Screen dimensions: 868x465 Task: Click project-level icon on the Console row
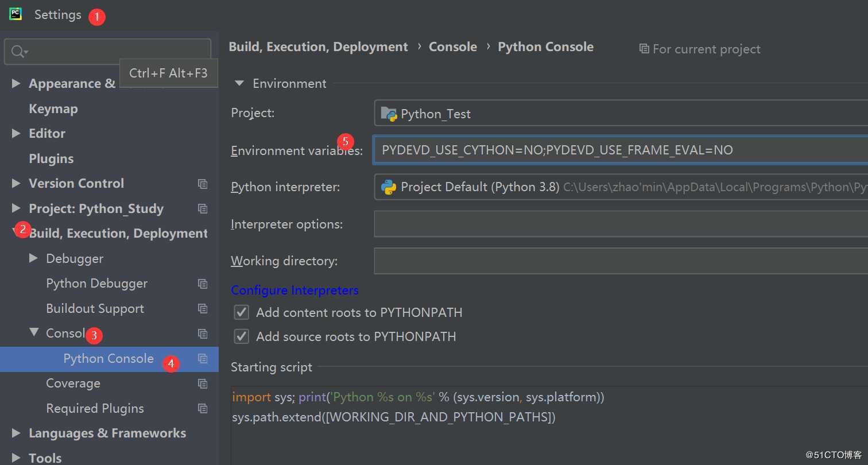203,334
